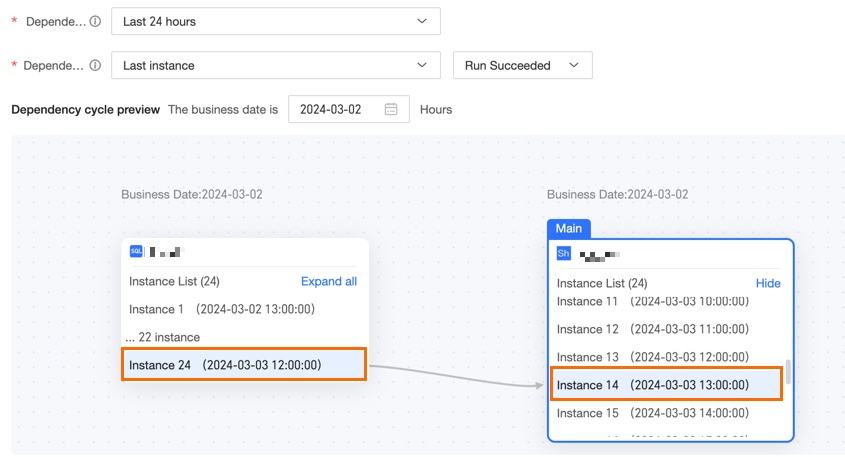Select Instance 1 (2024-03-02 13:00:00)

pyautogui.click(x=222, y=309)
